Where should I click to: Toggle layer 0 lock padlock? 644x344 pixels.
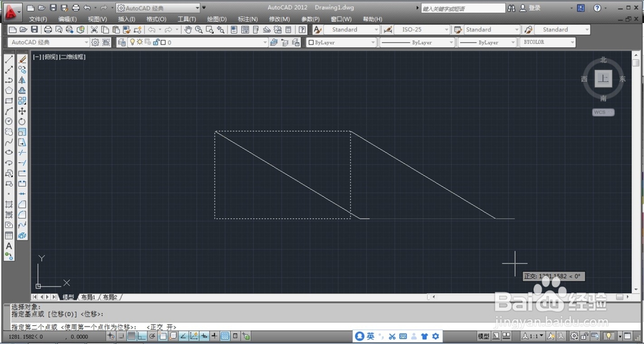[x=156, y=43]
